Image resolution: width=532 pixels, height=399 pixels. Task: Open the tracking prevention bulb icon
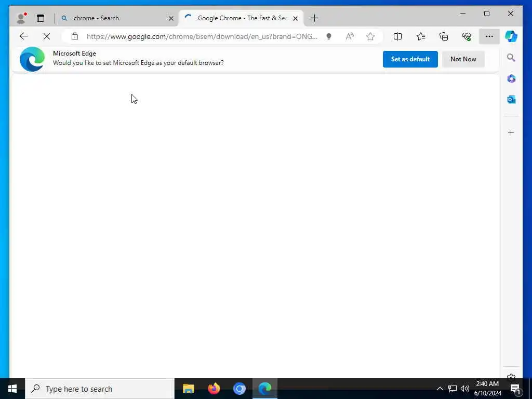click(329, 36)
